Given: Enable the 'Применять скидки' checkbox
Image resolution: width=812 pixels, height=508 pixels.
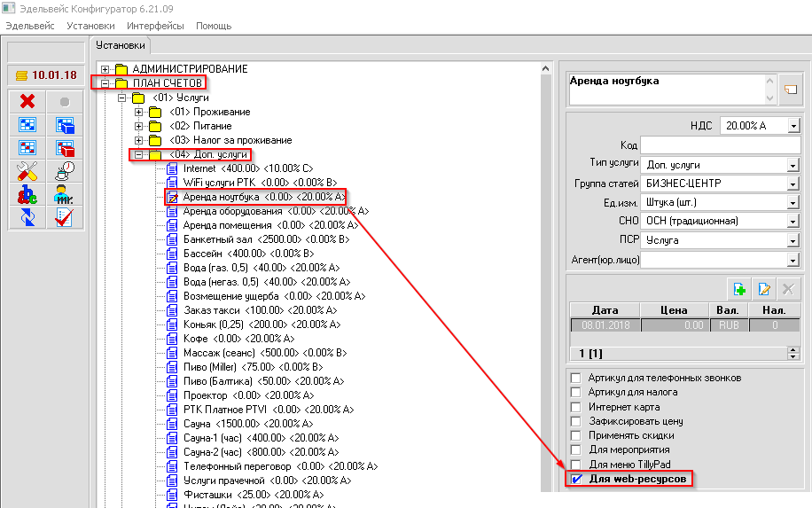Looking at the screenshot, I should [576, 435].
